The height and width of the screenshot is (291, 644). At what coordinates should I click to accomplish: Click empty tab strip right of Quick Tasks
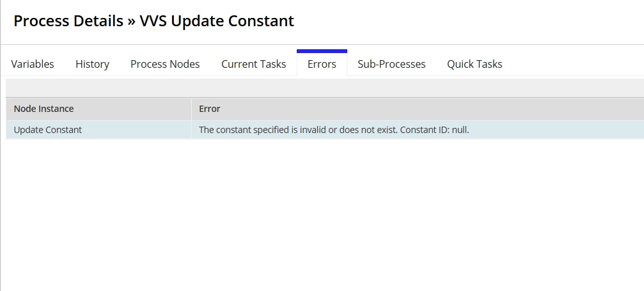click(575, 64)
